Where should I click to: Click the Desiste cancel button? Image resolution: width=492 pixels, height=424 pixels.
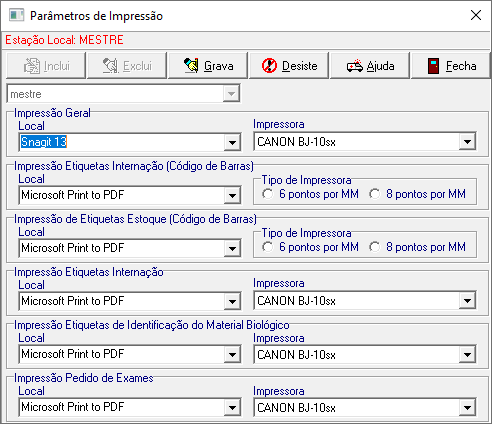coord(289,65)
